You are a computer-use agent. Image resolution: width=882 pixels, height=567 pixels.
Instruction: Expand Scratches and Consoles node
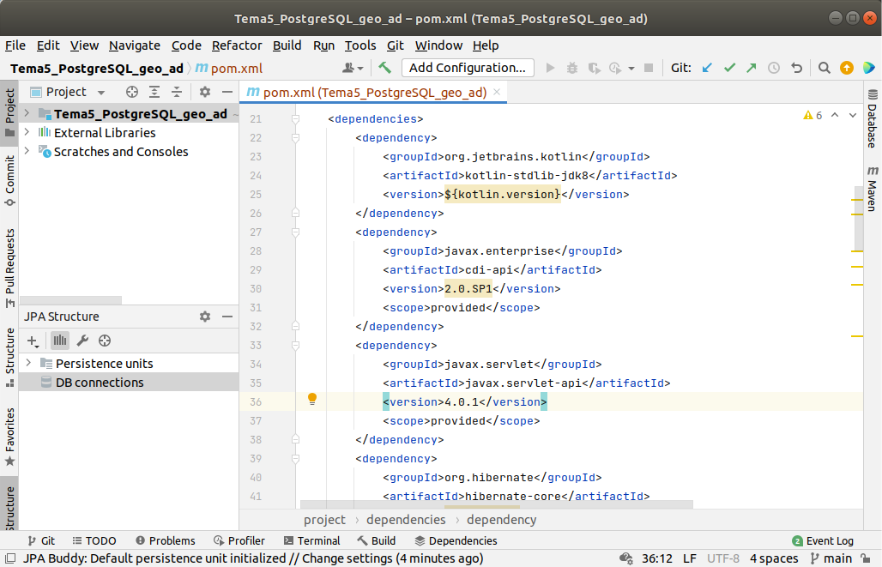(x=26, y=151)
